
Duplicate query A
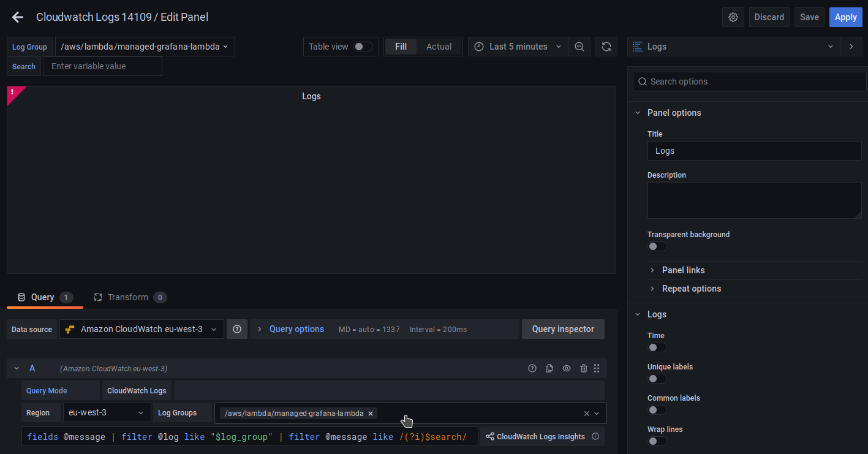549,368
